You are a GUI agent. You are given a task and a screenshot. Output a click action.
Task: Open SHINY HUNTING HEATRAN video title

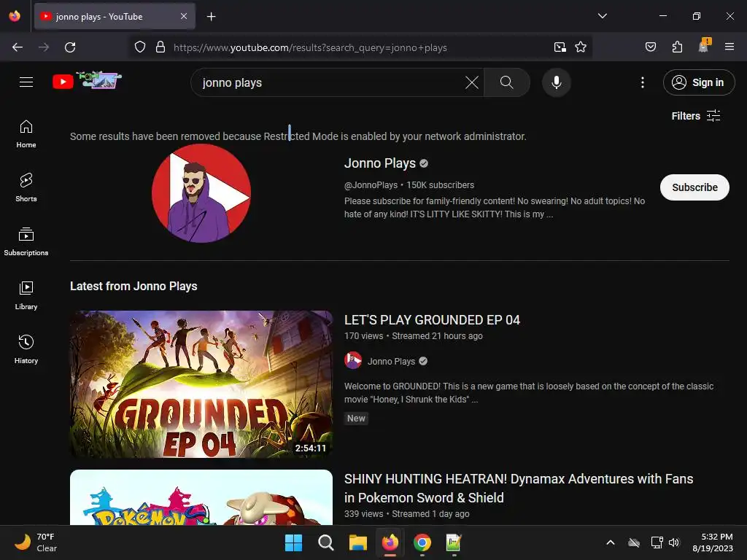pos(519,488)
